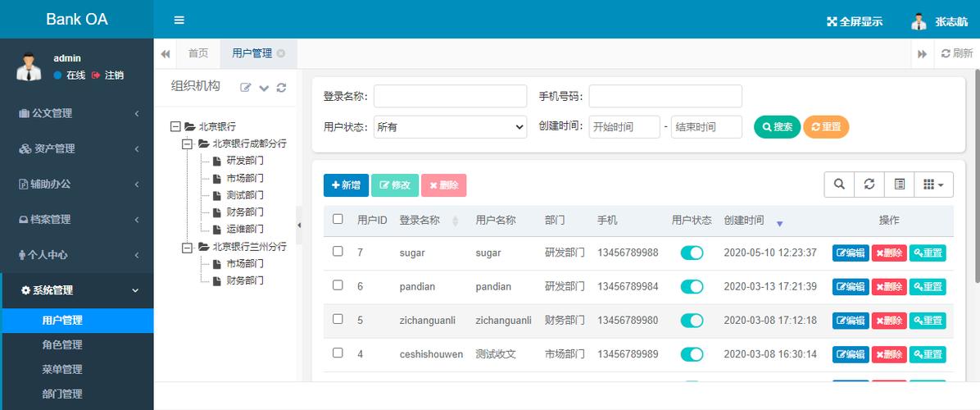Close the 用户管理 tab
Image resolution: width=980 pixels, height=410 pixels.
(280, 54)
